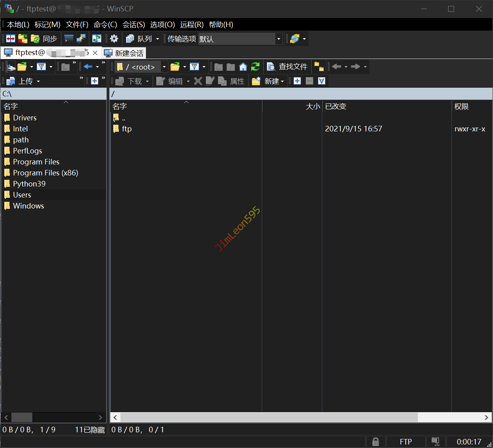Viewport: 493px width, 448px height.
Task: Open the Session (会话) menu
Action: coord(133,25)
